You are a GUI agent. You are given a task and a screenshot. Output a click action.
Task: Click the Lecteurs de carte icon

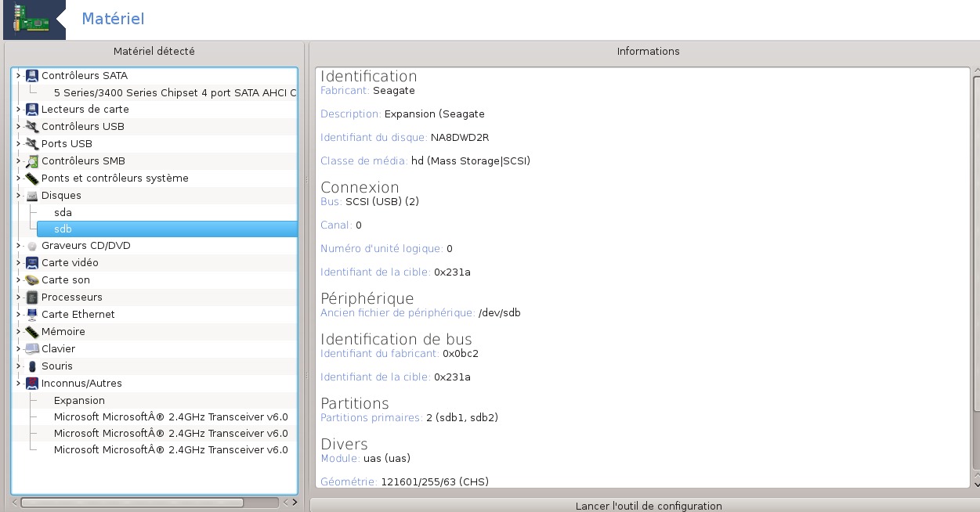click(x=32, y=110)
